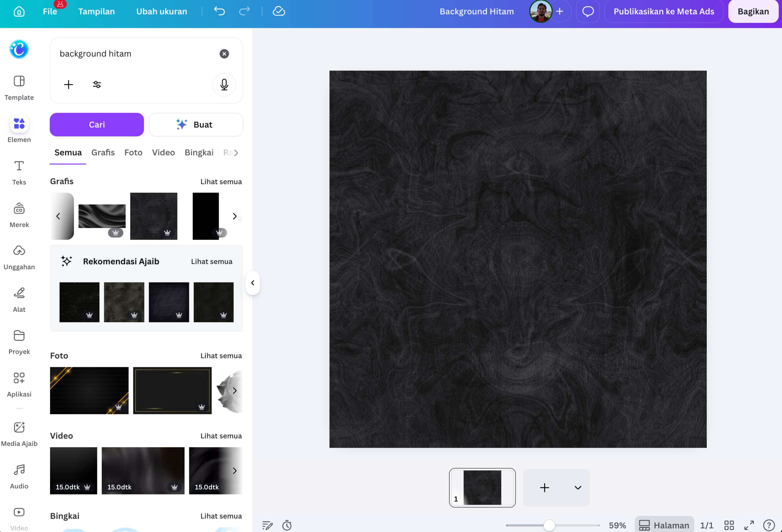Open the timer icon in bottom bar
This screenshot has height=532, width=782.
(287, 525)
